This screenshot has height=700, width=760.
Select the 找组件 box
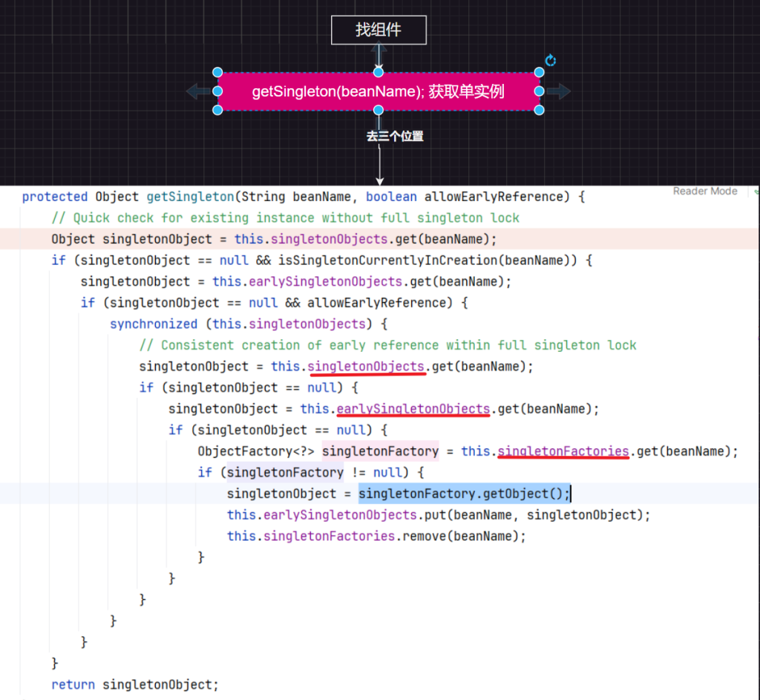(379, 30)
